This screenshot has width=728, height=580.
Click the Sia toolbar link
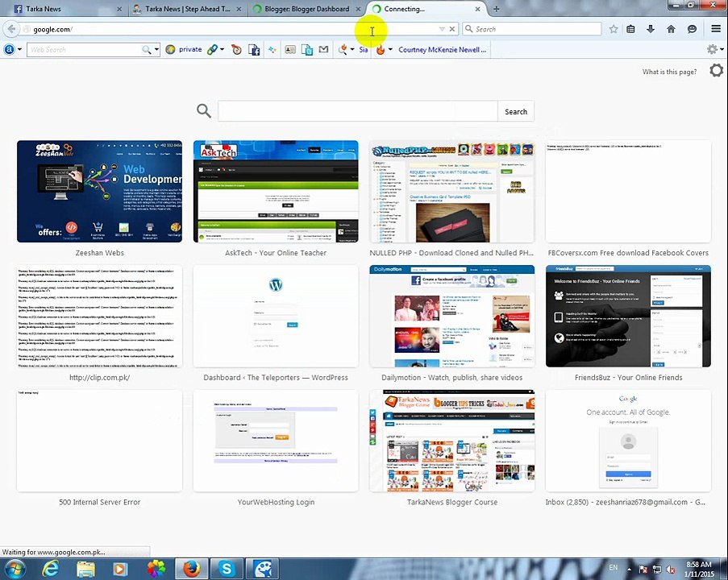tap(363, 50)
